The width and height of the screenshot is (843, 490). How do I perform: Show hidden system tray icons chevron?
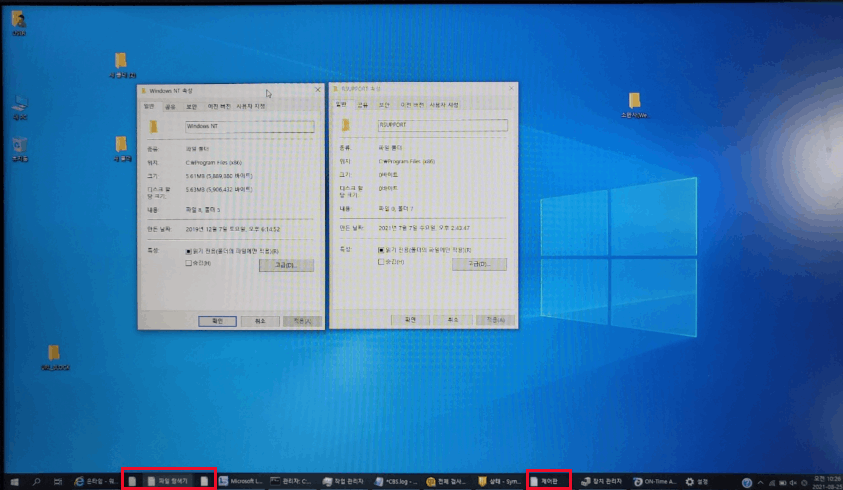pyautogui.click(x=760, y=483)
